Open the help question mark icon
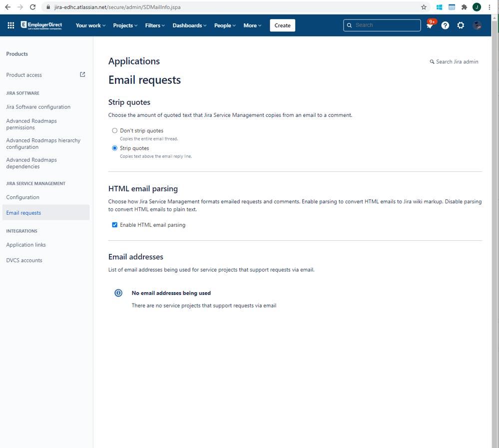This screenshot has width=499, height=448. tap(445, 25)
